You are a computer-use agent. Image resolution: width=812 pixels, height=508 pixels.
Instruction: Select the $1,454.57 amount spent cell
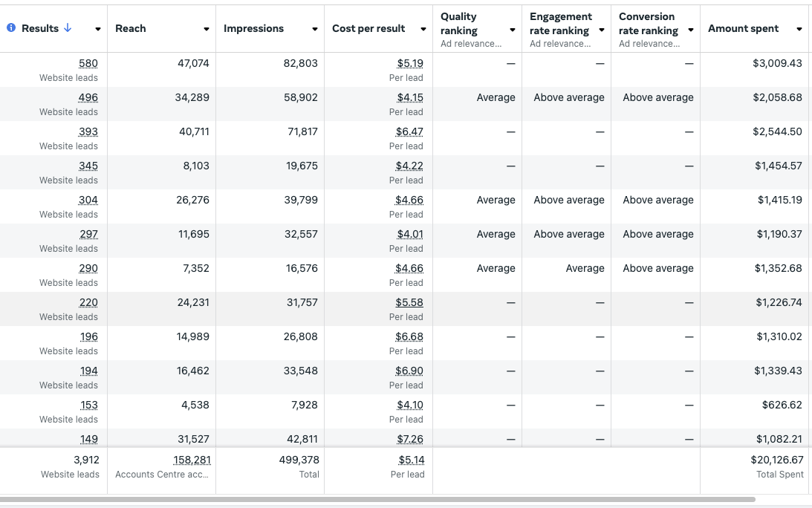coord(779,166)
